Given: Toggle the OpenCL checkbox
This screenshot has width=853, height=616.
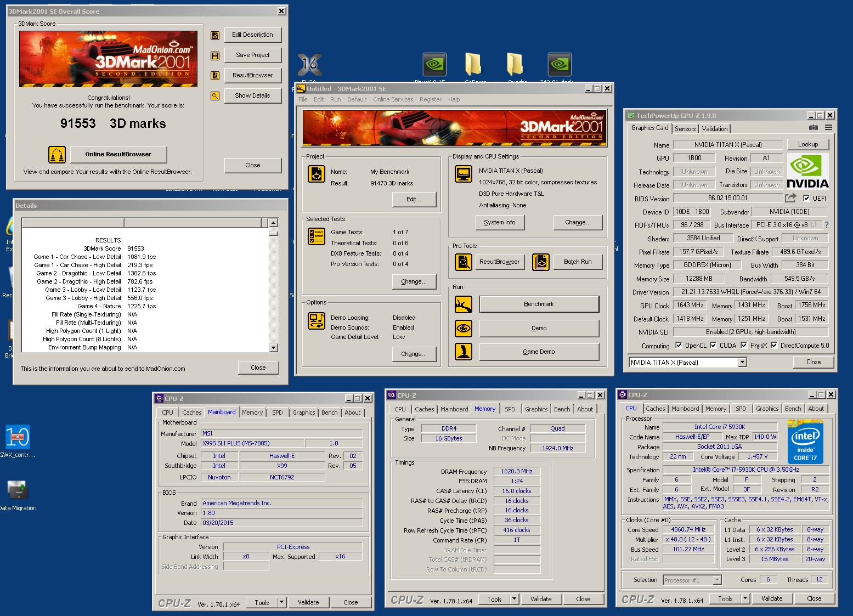Looking at the screenshot, I should (x=679, y=345).
